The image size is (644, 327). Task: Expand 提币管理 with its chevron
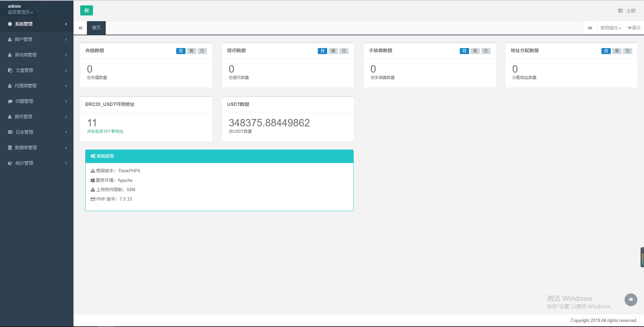pos(66,117)
